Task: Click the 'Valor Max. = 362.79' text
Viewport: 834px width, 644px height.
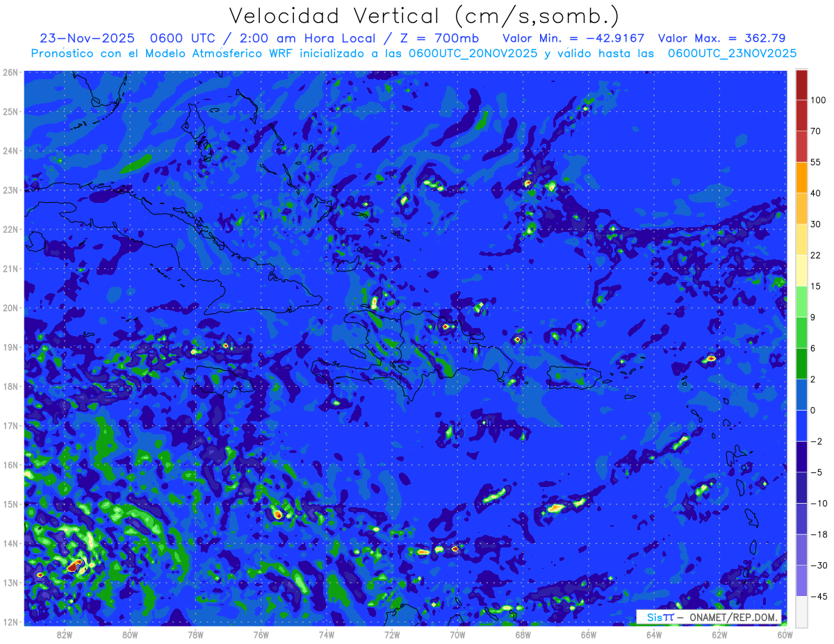Action: [x=721, y=38]
